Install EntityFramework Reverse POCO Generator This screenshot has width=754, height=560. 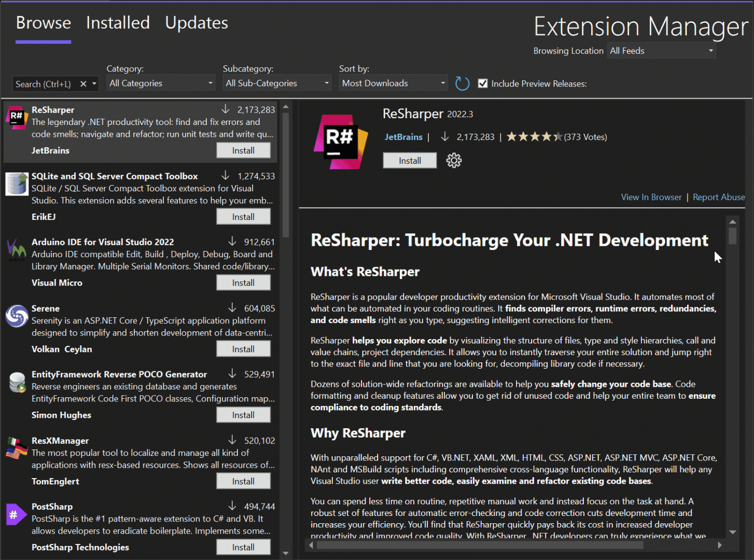point(243,415)
